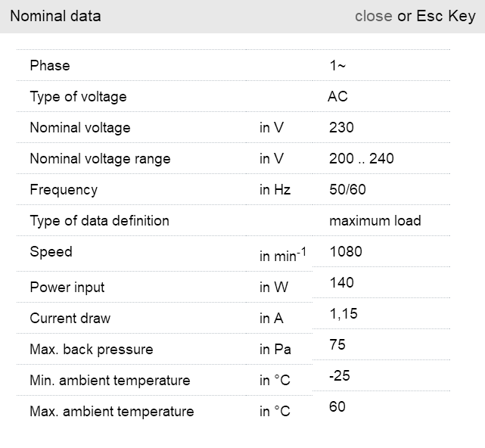Click the AC voltage type value
Image resolution: width=485 pixels, height=448 pixels.
[337, 97]
